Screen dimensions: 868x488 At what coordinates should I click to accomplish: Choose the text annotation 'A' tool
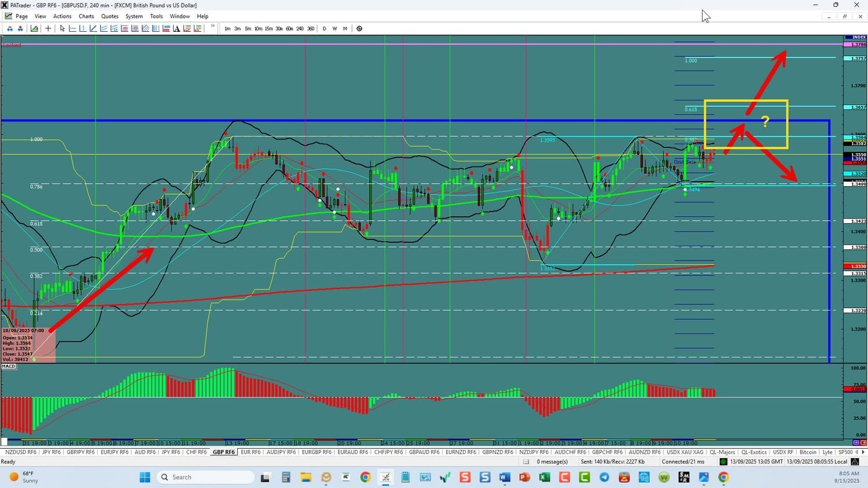(177, 28)
